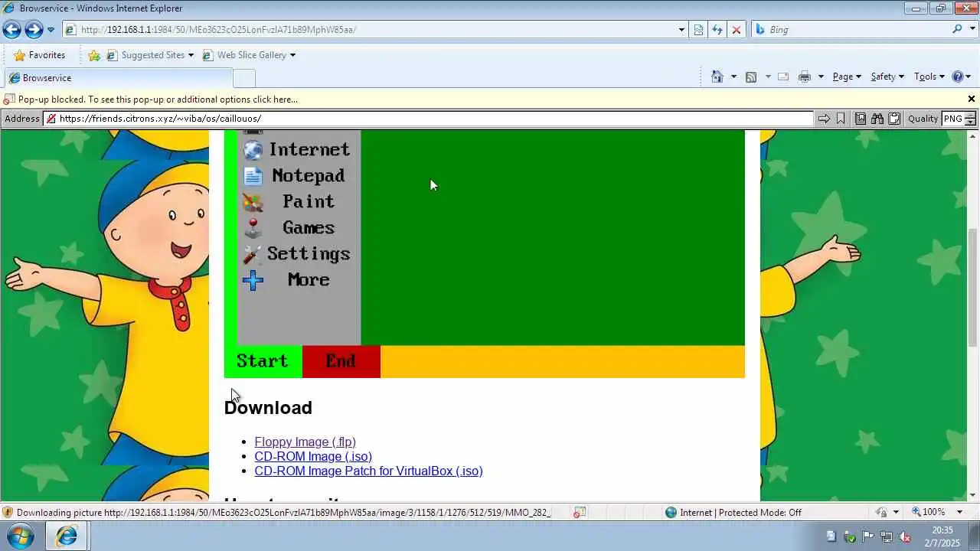The height and width of the screenshot is (551, 980).
Task: Click the page vertical scrollbar thumb
Action: 973,287
